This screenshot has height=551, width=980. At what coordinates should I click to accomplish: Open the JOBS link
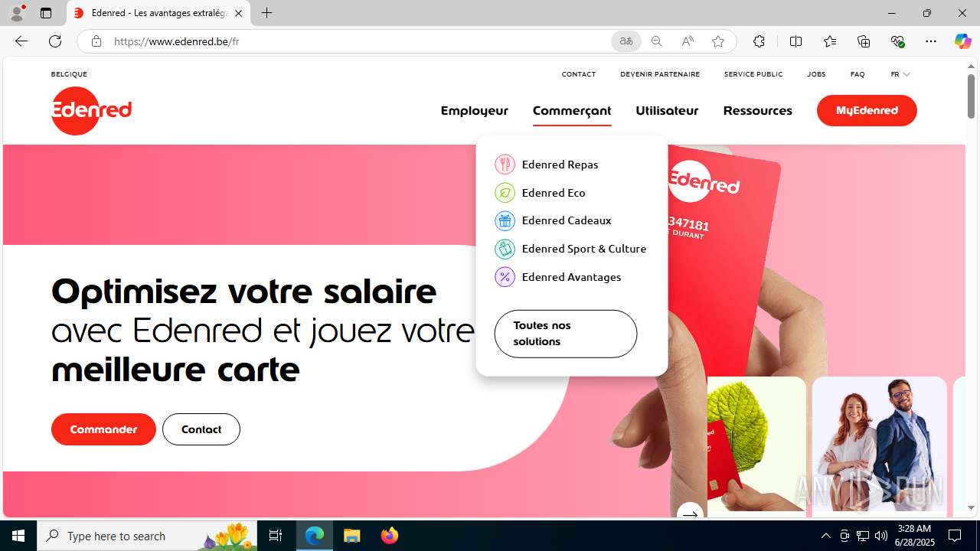816,74
